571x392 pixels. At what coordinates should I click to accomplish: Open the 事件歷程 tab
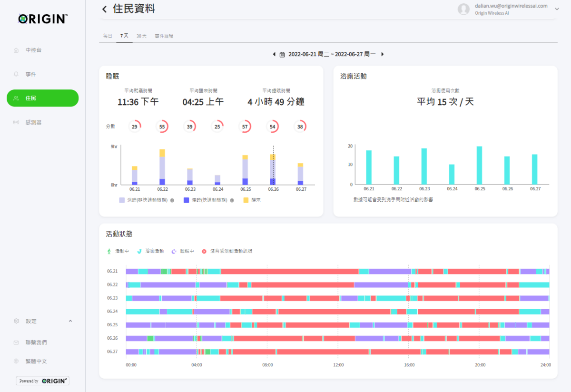pyautogui.click(x=164, y=36)
